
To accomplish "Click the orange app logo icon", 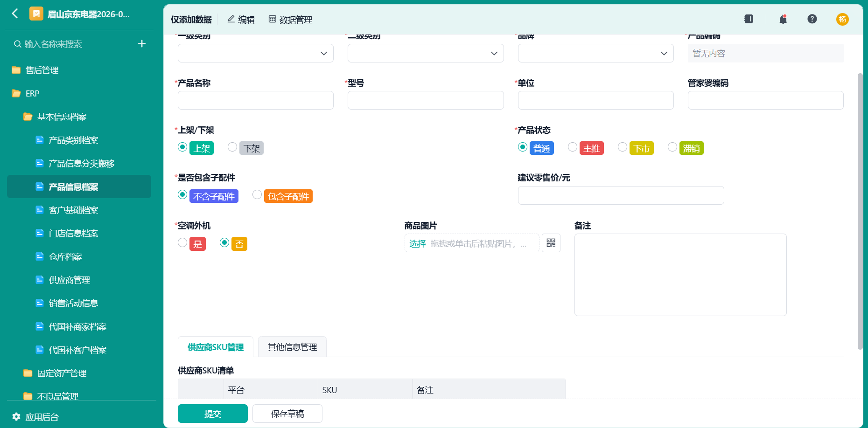I will tap(36, 14).
